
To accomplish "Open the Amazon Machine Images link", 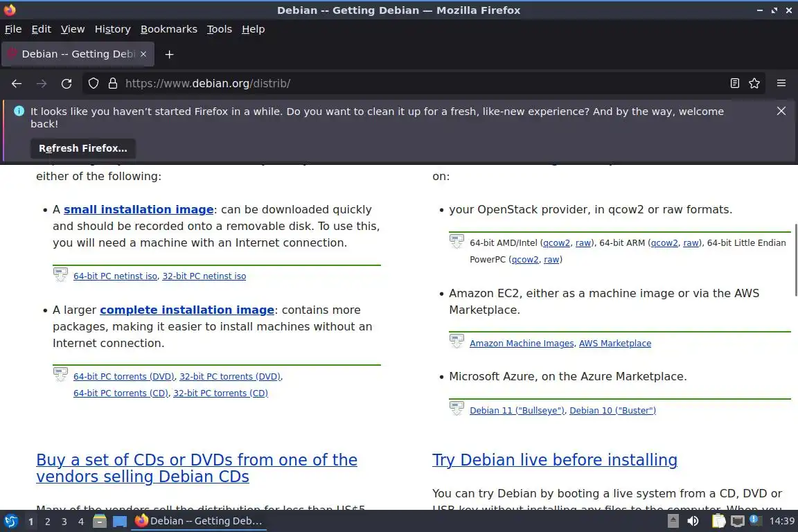I will 522,343.
